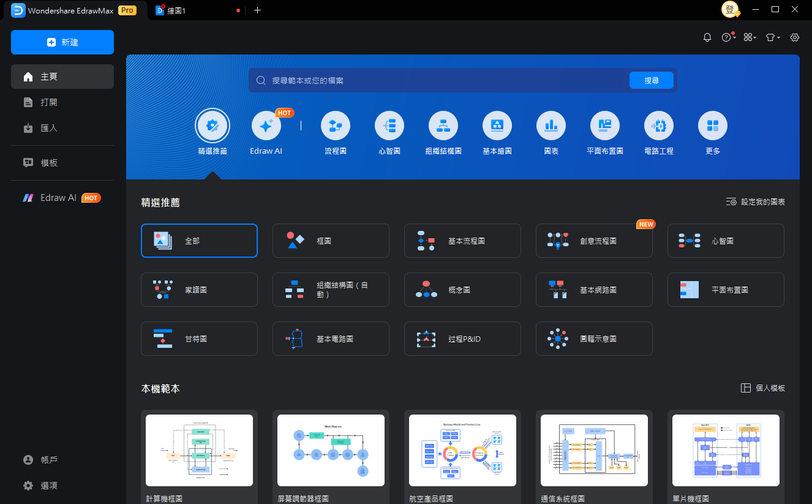This screenshot has width=812, height=504.
Task: Click the 搜尋 search button
Action: (652, 80)
